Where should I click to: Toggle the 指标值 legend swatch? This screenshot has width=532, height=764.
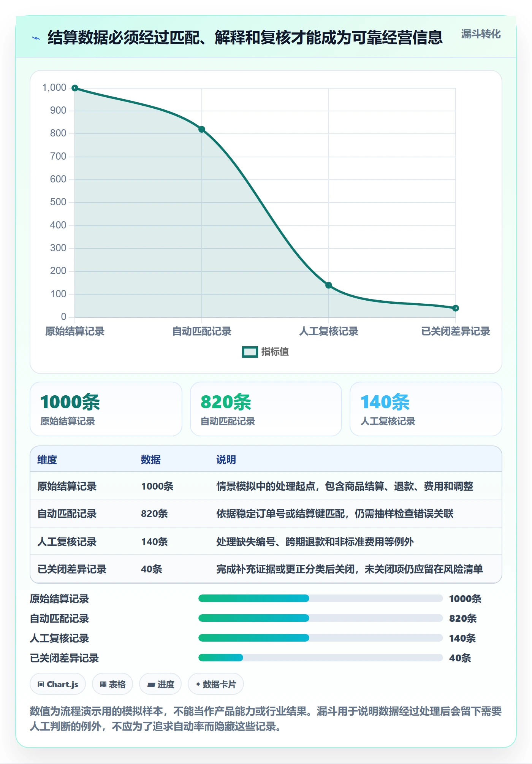click(x=250, y=352)
